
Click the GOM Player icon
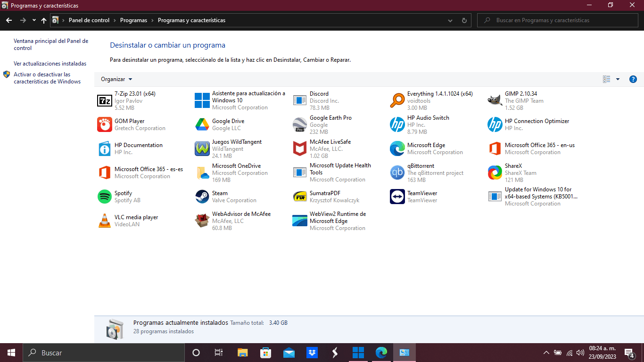[104, 124]
